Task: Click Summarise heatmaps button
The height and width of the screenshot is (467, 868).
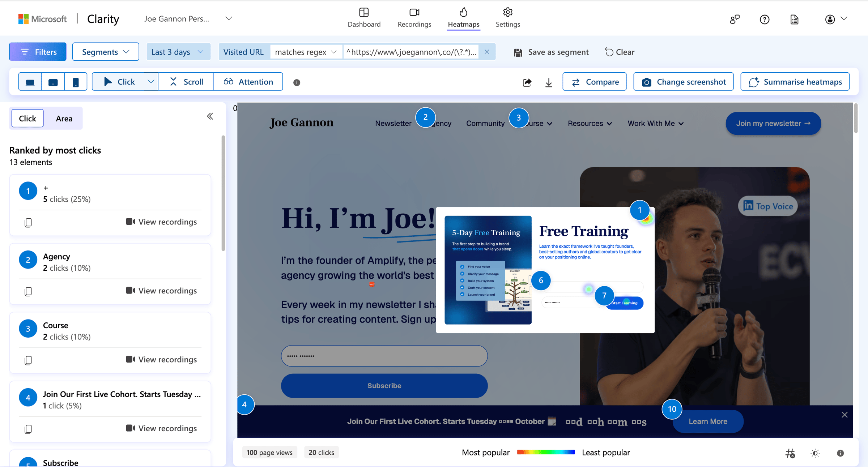Action: (795, 82)
